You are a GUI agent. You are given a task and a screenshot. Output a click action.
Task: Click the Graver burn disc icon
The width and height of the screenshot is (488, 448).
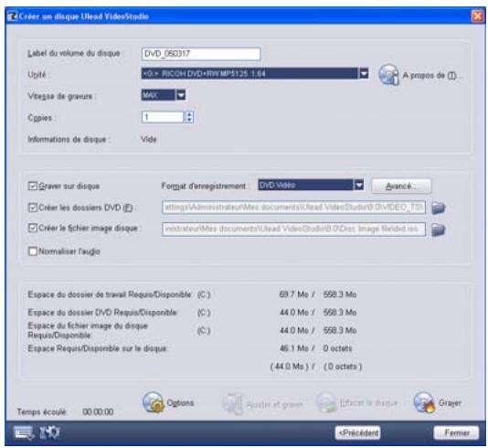[x=424, y=402]
